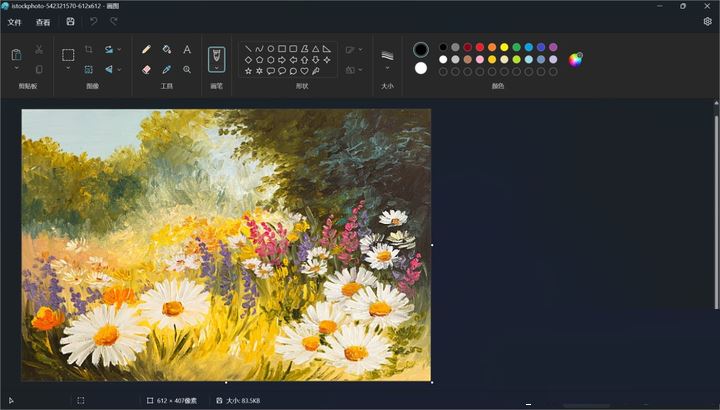Expand the Paste options chevron
Viewport: 720px width, 410px height.
16,68
